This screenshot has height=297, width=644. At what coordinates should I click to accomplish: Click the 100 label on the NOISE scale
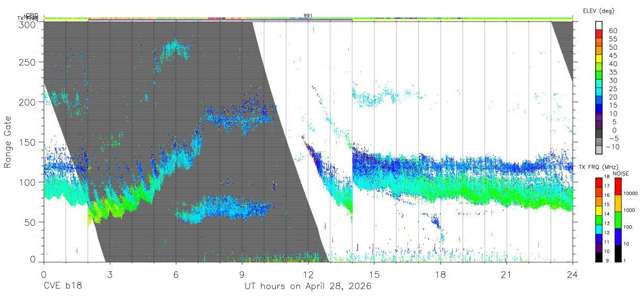(628, 227)
